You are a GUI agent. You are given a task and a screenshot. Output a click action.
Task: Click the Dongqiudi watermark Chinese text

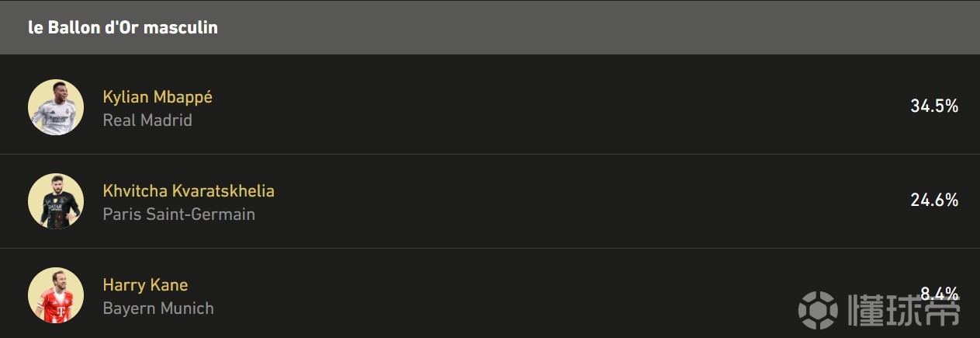coord(903,310)
